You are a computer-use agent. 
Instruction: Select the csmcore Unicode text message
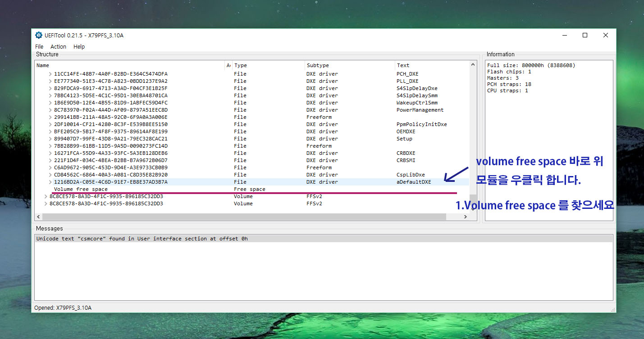coord(324,239)
